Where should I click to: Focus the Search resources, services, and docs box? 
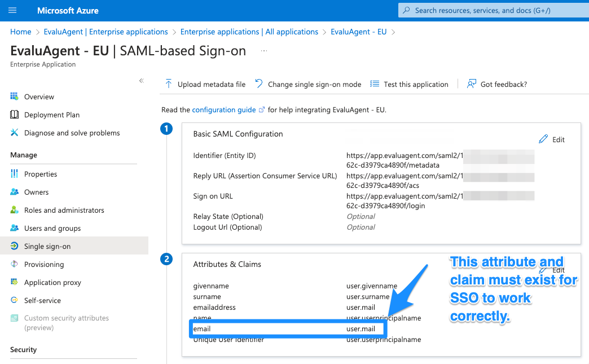coord(493,10)
